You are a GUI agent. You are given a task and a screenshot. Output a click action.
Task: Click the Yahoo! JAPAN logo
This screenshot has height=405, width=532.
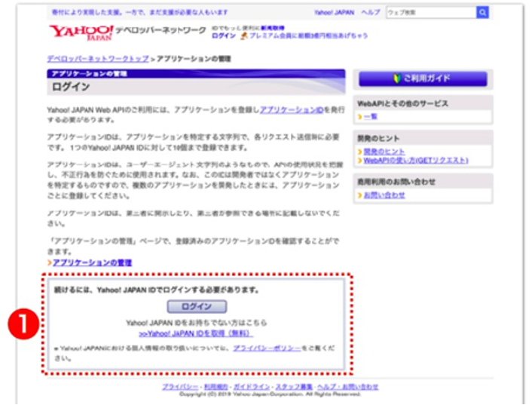pyautogui.click(x=81, y=32)
